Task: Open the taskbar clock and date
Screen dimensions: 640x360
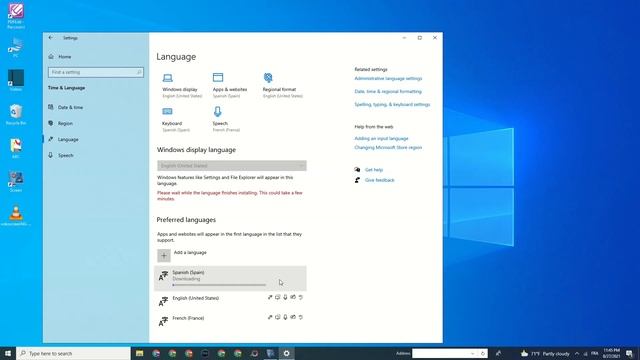Action: (611, 353)
